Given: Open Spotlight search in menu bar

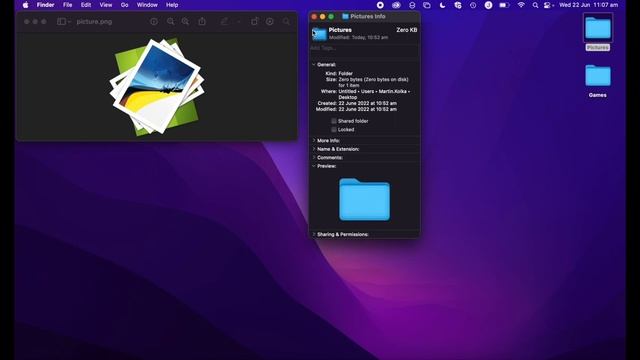Looking at the screenshot, I should pyautogui.click(x=535, y=5).
